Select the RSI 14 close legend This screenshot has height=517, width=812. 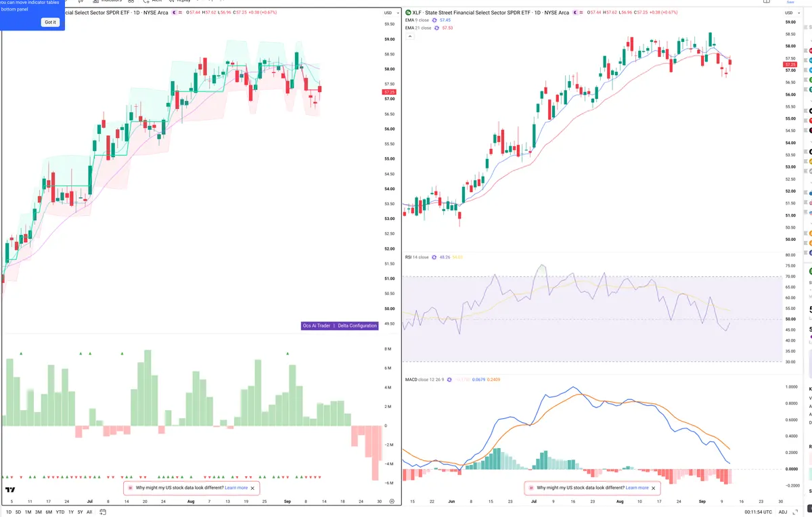417,257
